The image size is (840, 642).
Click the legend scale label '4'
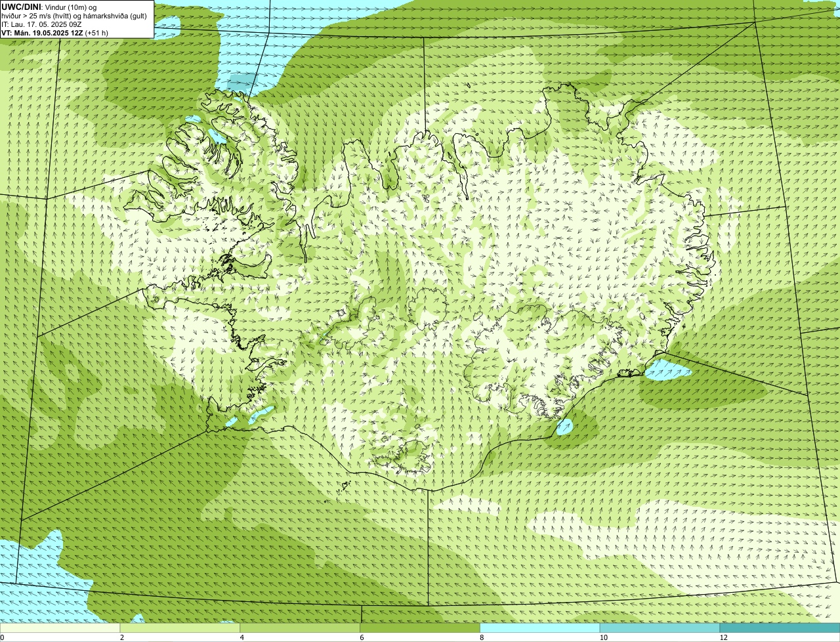(x=242, y=637)
